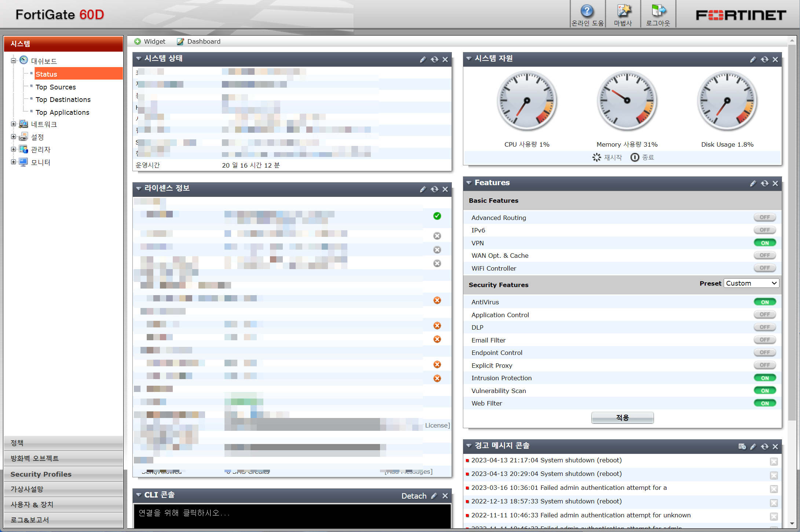Toggle the VPN feature switch
Viewport: 800px width, 532px height.
765,243
